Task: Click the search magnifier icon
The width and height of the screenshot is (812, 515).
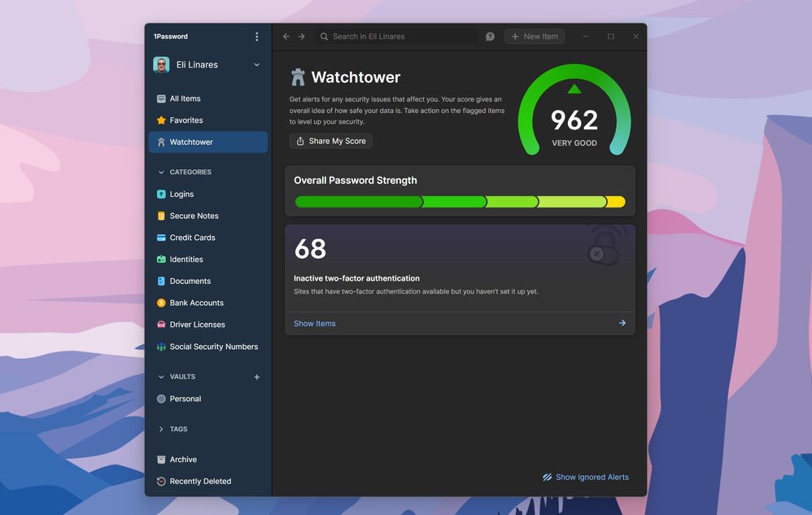Action: tap(324, 37)
